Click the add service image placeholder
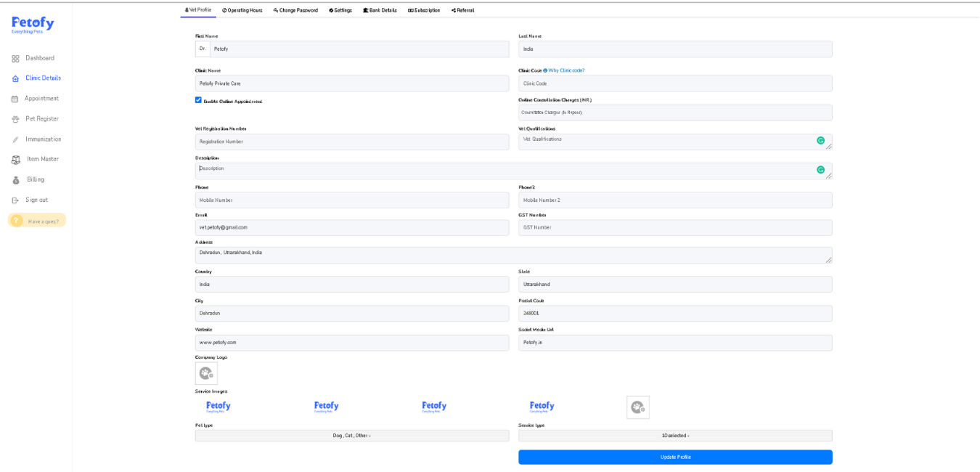The height and width of the screenshot is (472, 980). 638,407
